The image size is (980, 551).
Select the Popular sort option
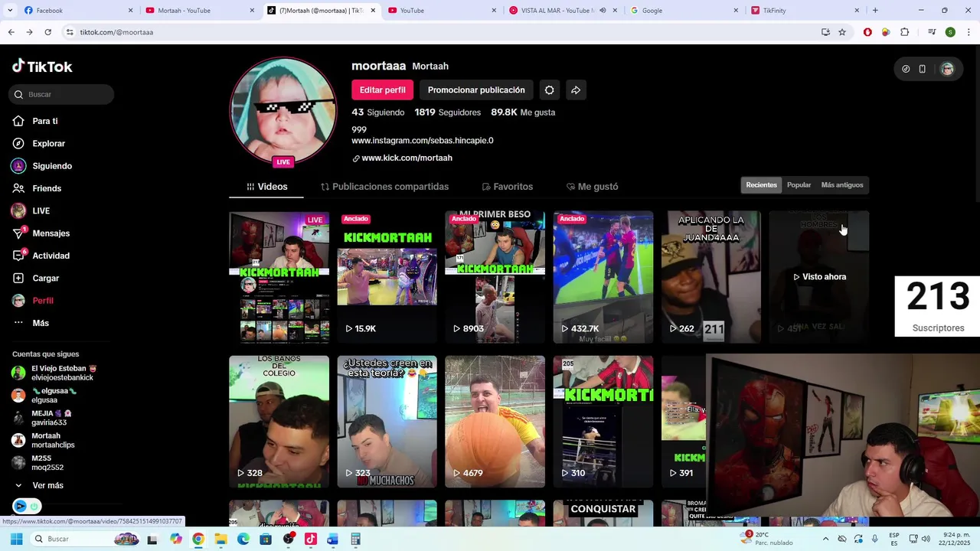click(x=799, y=185)
